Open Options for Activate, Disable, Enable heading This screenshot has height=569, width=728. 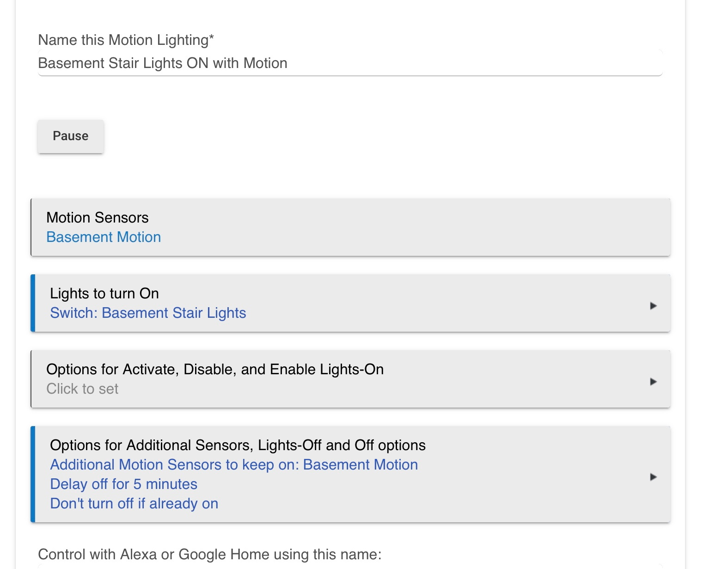pos(215,369)
